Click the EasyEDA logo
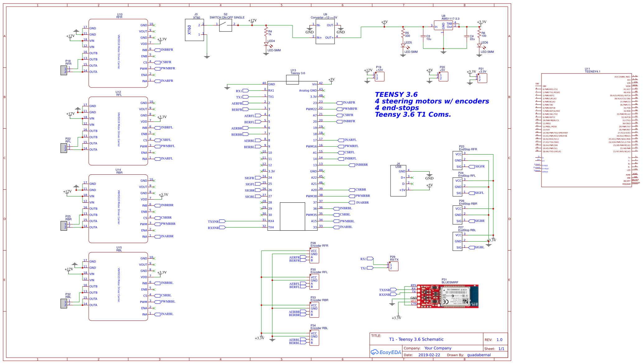This screenshot has width=643, height=364. click(386, 352)
